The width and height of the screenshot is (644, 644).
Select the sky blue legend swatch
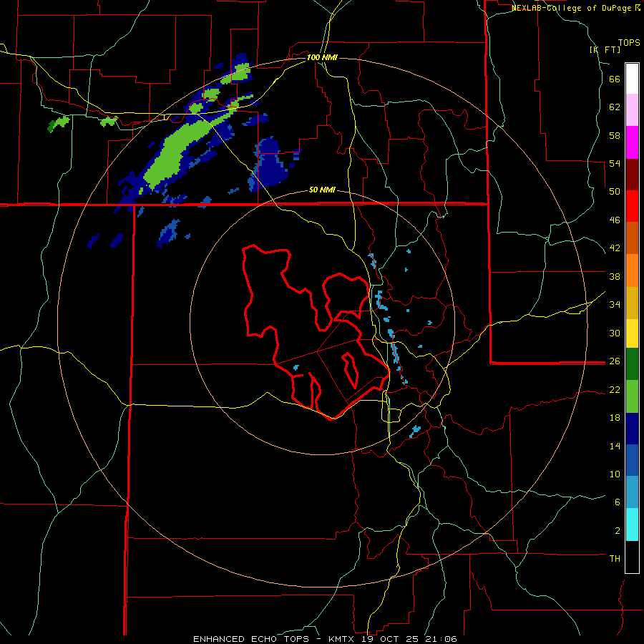point(632,492)
